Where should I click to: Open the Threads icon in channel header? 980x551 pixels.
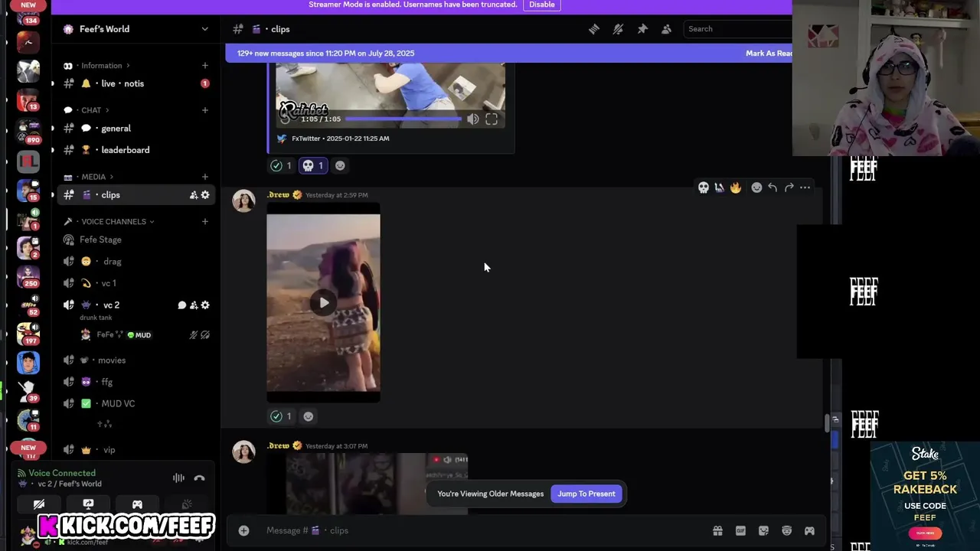click(593, 29)
